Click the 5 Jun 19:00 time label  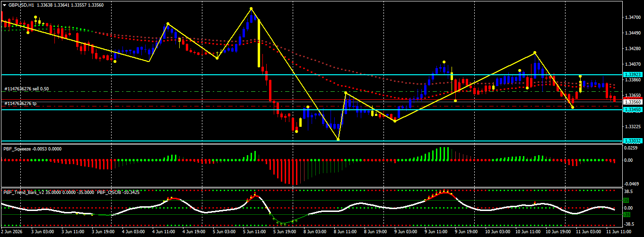tap(286, 232)
